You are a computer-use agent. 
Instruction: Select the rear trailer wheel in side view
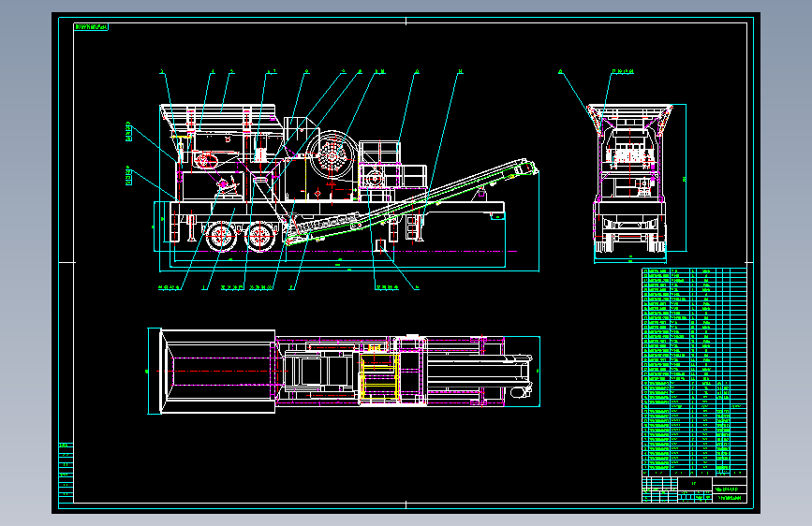[x=222, y=237]
